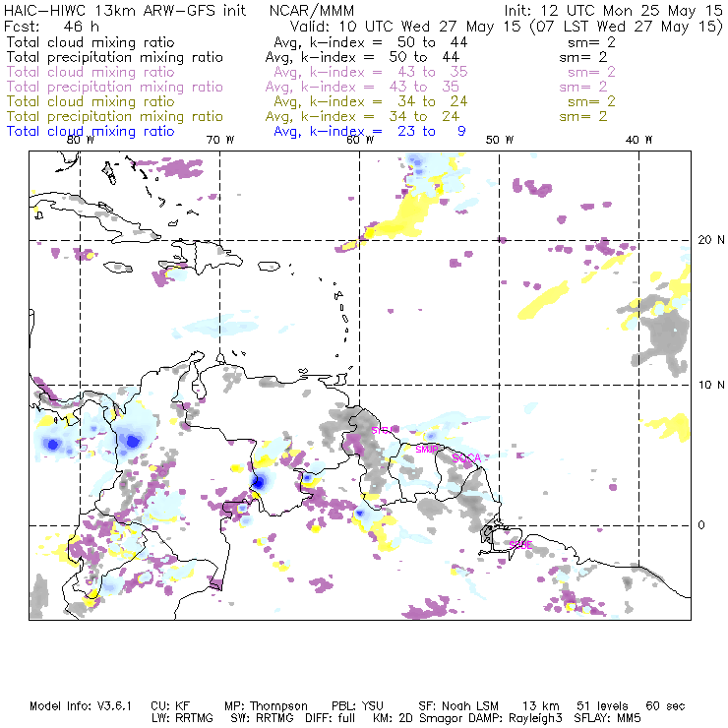Click the "51 levels" footer text
Screen dimensions: 728x728
coord(602,706)
